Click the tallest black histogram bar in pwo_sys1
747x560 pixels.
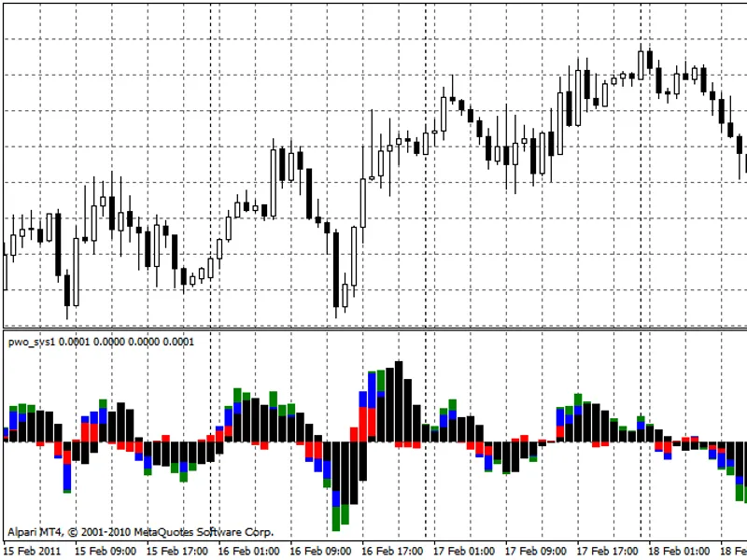pos(399,402)
